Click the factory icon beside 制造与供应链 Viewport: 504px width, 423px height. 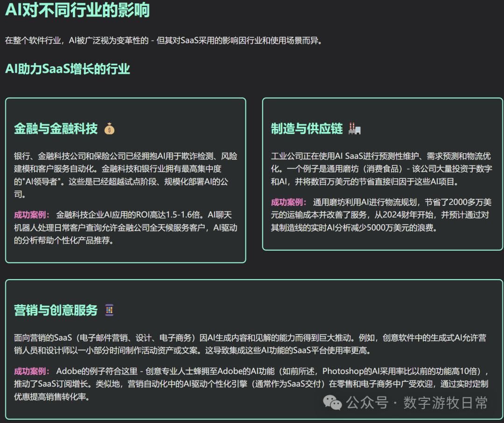tap(355, 129)
